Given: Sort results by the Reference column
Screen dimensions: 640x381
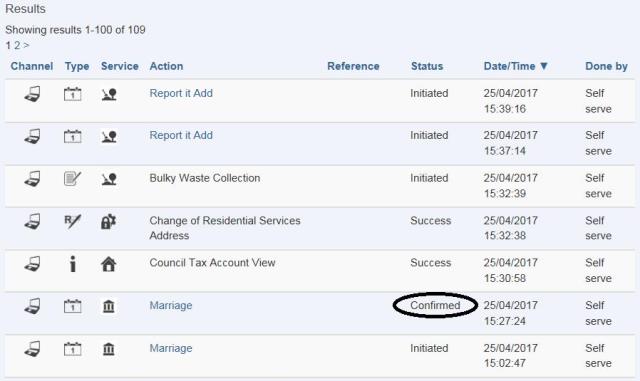Looking at the screenshot, I should point(353,66).
